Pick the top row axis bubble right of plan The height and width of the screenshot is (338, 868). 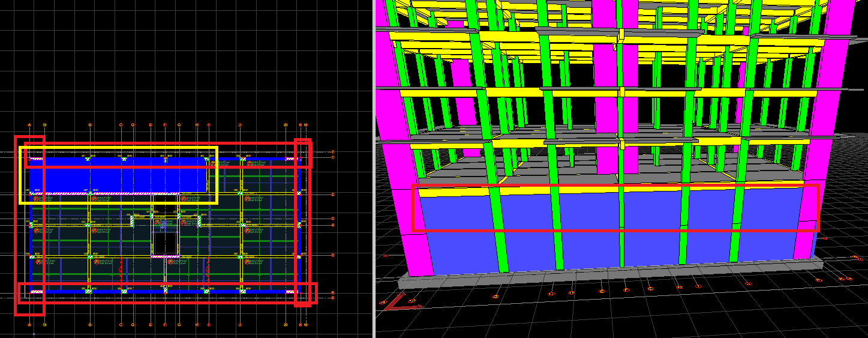[x=333, y=152]
